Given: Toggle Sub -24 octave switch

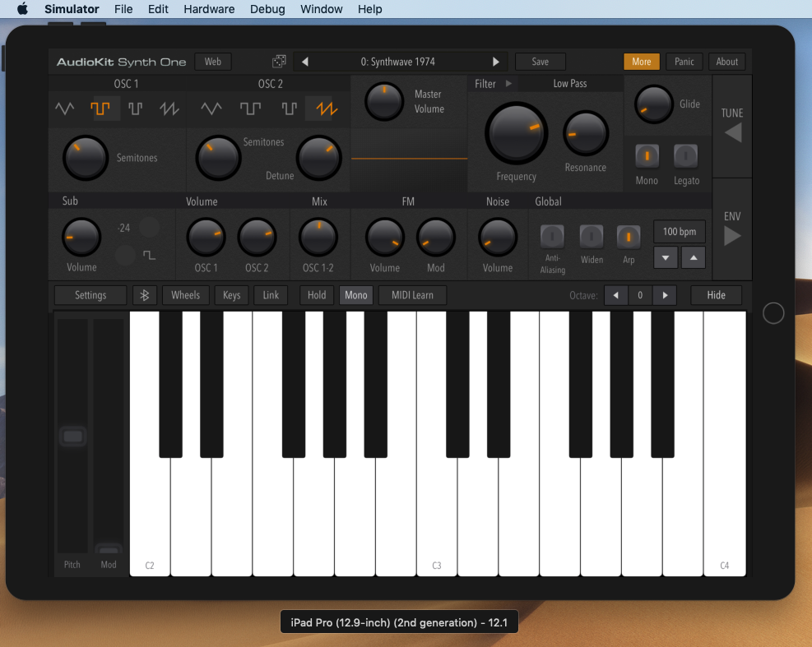Looking at the screenshot, I should [x=150, y=227].
